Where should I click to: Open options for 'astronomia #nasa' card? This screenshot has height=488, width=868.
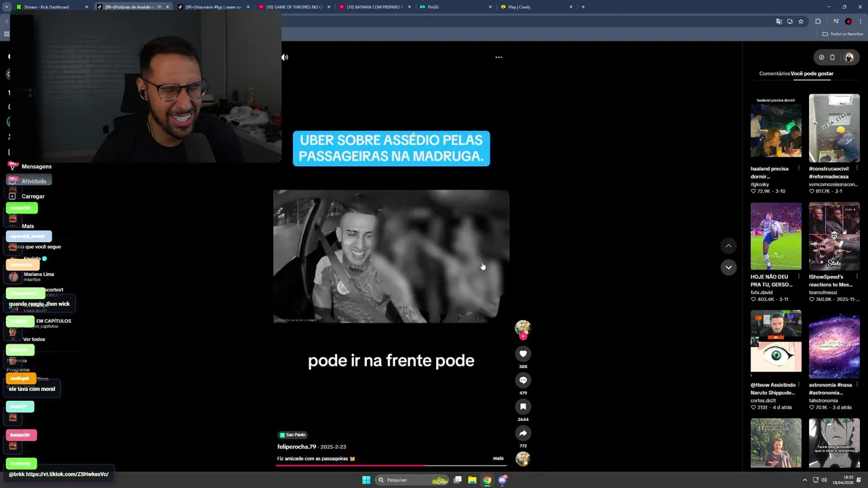coord(857,385)
